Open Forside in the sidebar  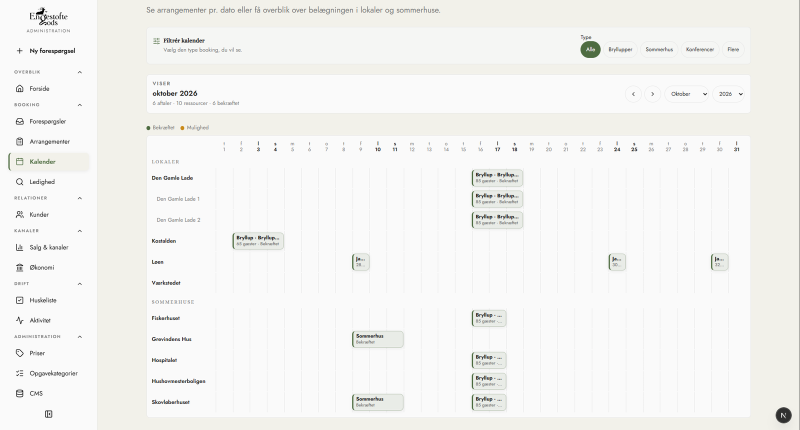48,89
